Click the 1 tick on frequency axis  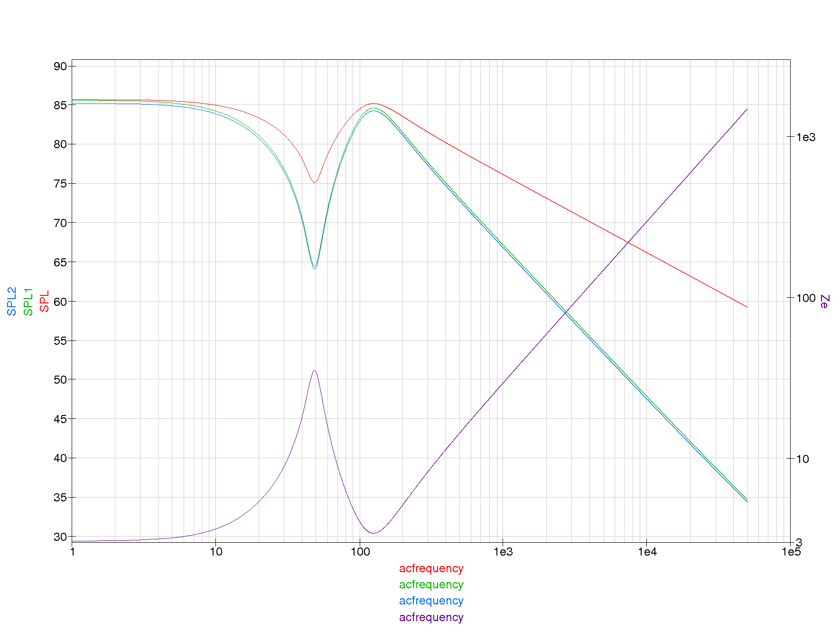(72, 552)
